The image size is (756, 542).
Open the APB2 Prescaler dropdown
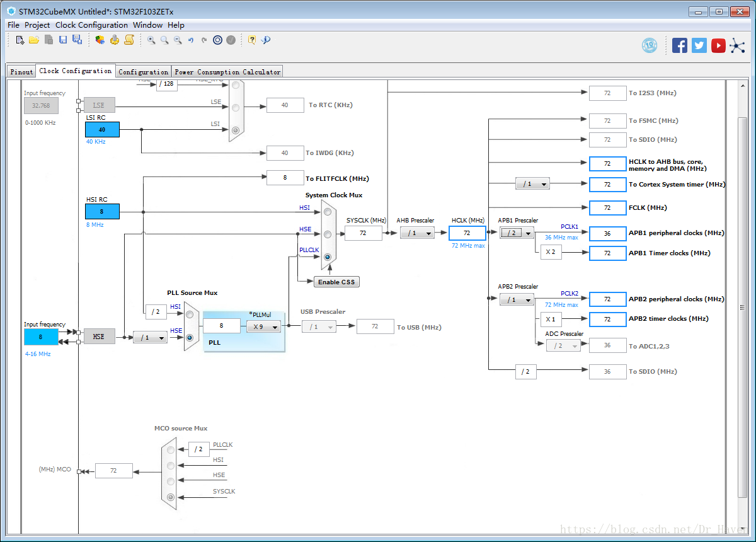[x=517, y=299]
